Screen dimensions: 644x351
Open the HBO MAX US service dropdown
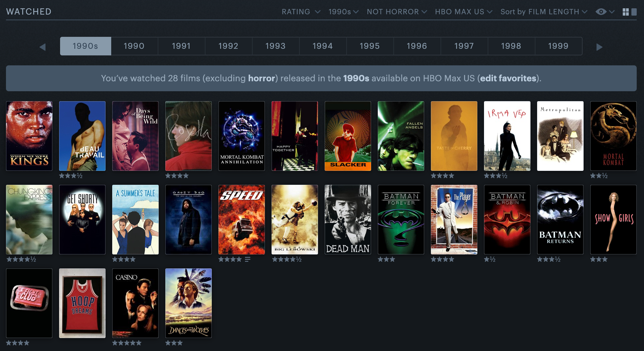point(464,12)
